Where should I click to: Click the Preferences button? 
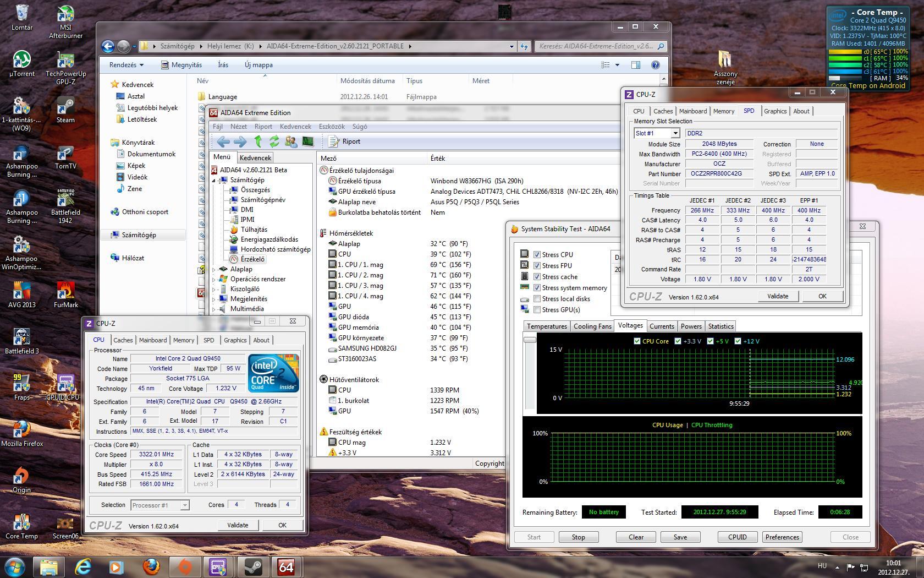point(782,537)
